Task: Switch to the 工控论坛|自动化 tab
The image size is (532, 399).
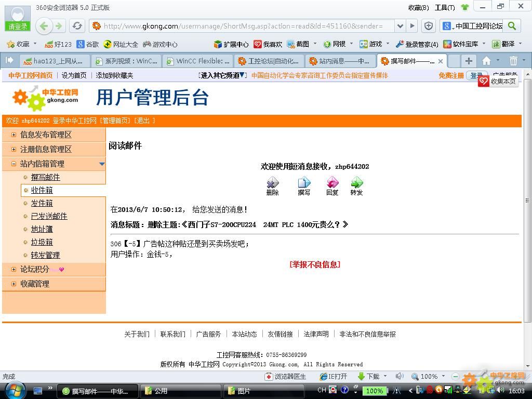Action: point(270,61)
